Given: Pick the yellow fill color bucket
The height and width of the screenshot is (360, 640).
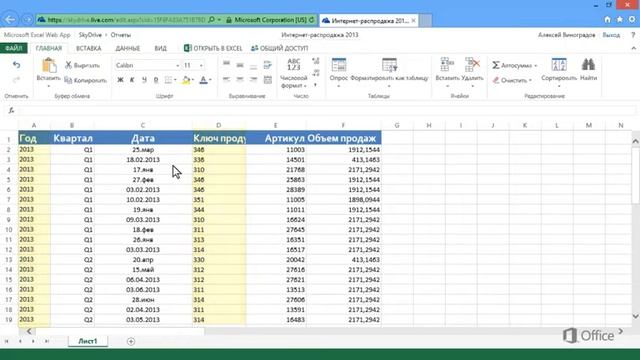Looking at the screenshot, I should pyautogui.click(x=186, y=80).
